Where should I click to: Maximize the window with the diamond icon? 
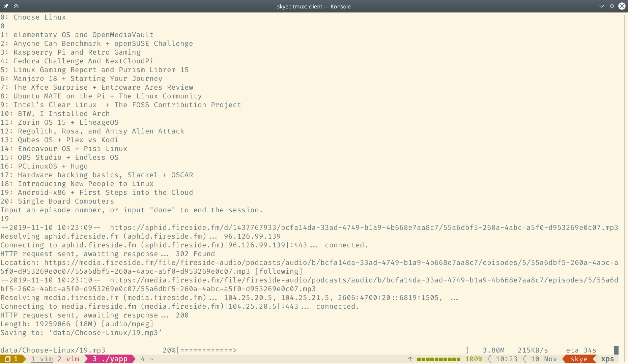pos(611,6)
